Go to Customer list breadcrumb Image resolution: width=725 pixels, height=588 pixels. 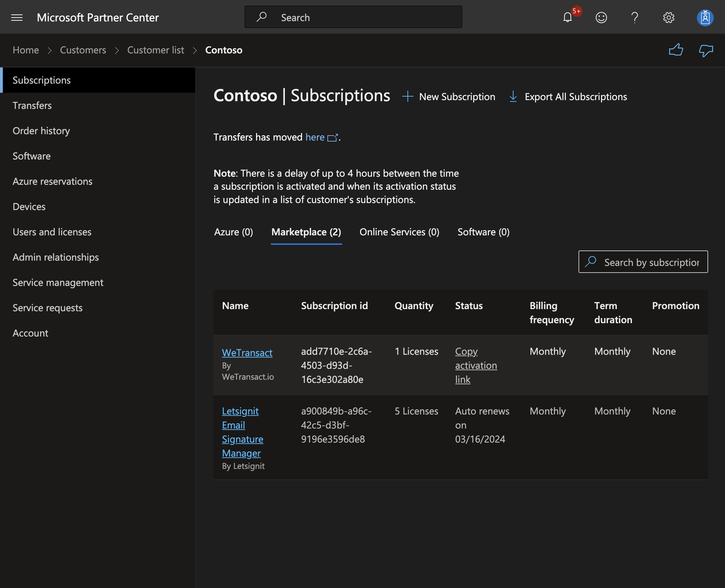coord(156,50)
